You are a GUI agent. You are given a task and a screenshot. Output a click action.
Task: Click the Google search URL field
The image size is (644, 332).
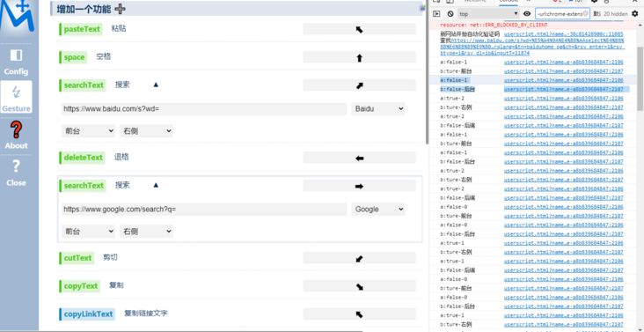point(204,209)
